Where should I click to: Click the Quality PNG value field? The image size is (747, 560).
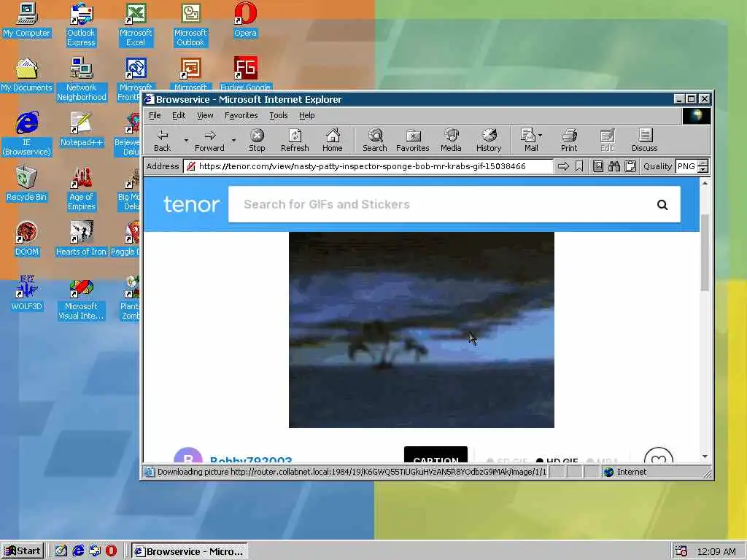tap(687, 166)
